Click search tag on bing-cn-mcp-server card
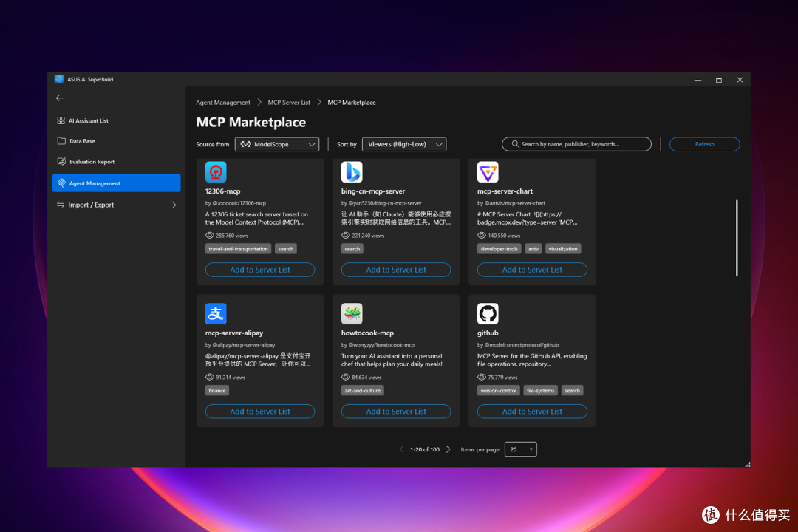 point(352,249)
